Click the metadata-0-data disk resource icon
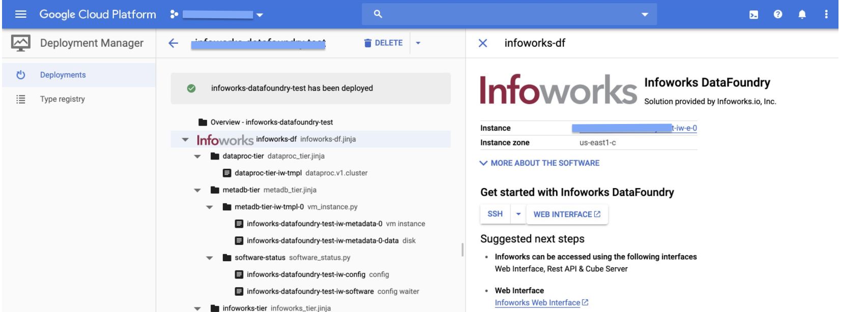 point(239,241)
